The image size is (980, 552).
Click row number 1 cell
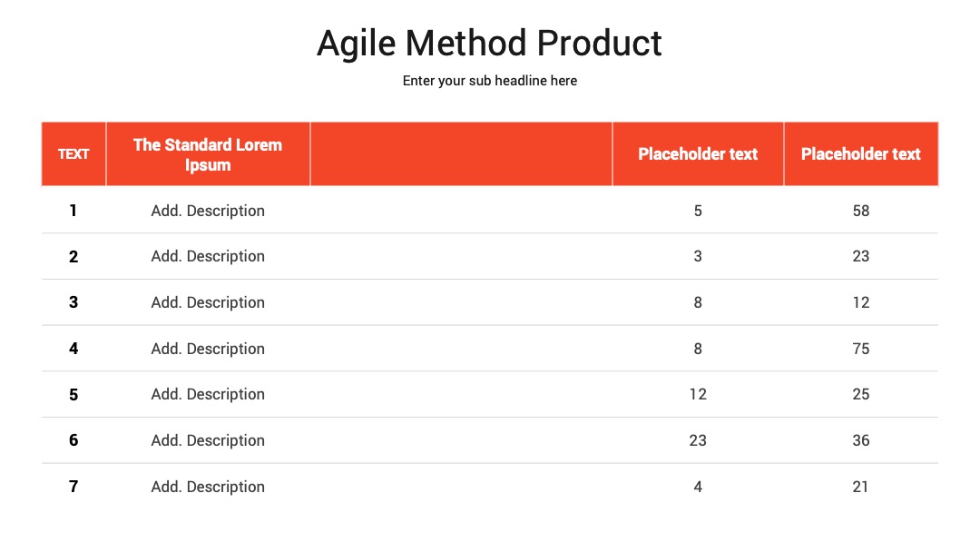[73, 211]
